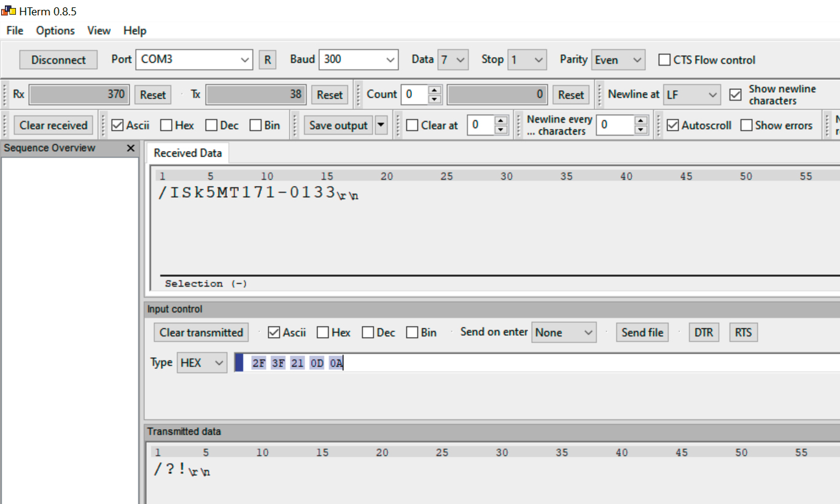Toggle the DTR line button
Viewport: 840px width, 504px height.
pyautogui.click(x=703, y=332)
